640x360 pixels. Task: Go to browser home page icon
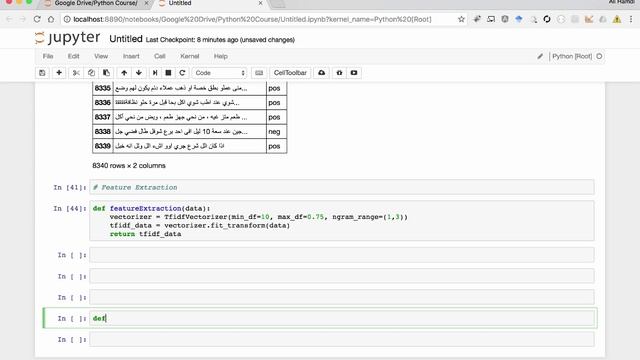51,19
